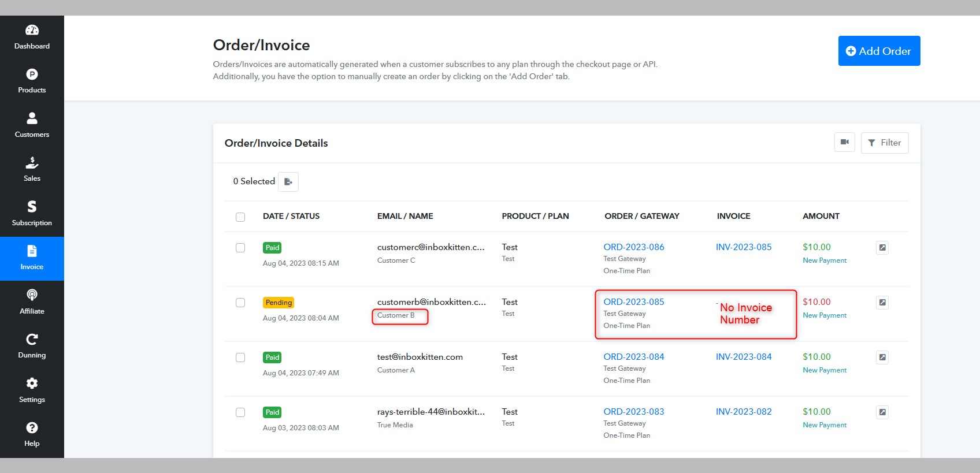Image resolution: width=980 pixels, height=473 pixels.
Task: Toggle the select-all checkbox in header
Action: 240,217
